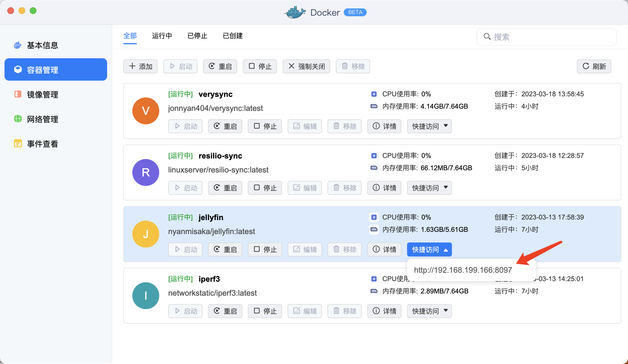The height and width of the screenshot is (364, 628).
Task: Stop the resilio-sync container
Action: 265,188
